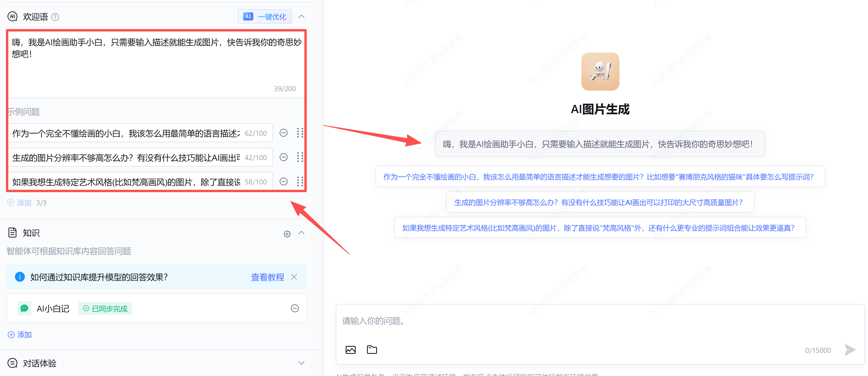Click the AI 一键优化 button
This screenshot has height=376, width=868.
pyautogui.click(x=265, y=17)
